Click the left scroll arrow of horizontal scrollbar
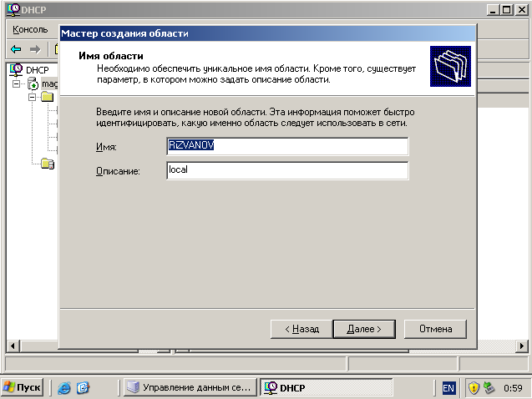Viewport: 532px width, 399px height. [13, 346]
